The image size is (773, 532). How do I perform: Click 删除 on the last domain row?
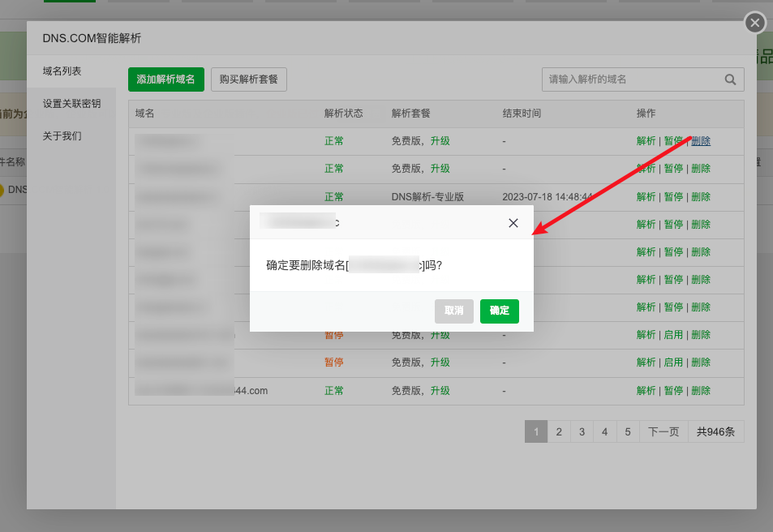[x=700, y=390]
